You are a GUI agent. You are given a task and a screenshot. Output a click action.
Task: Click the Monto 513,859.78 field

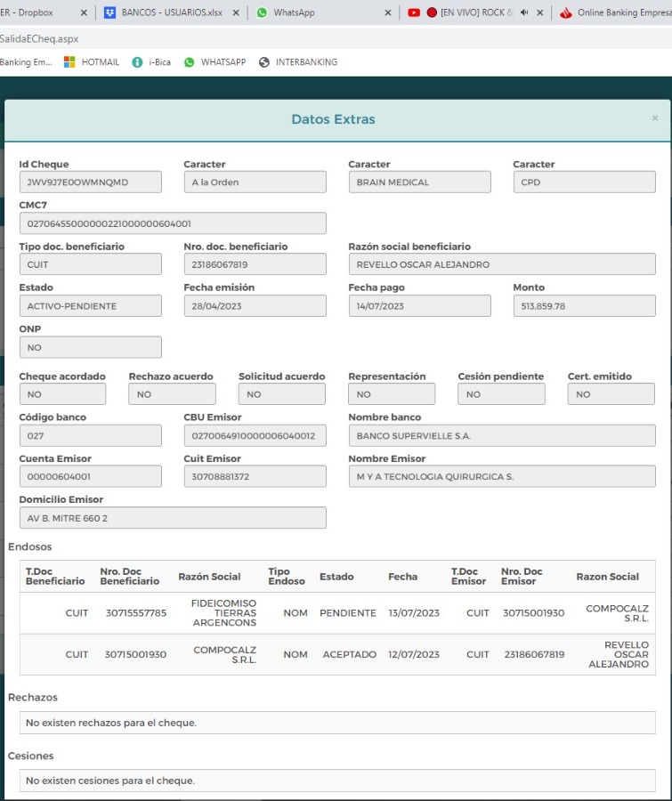tap(584, 306)
